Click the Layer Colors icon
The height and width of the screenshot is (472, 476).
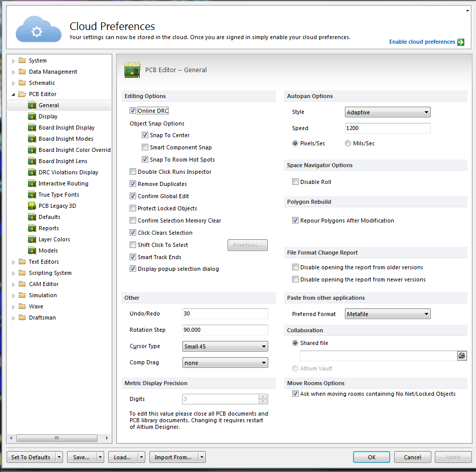click(x=32, y=239)
